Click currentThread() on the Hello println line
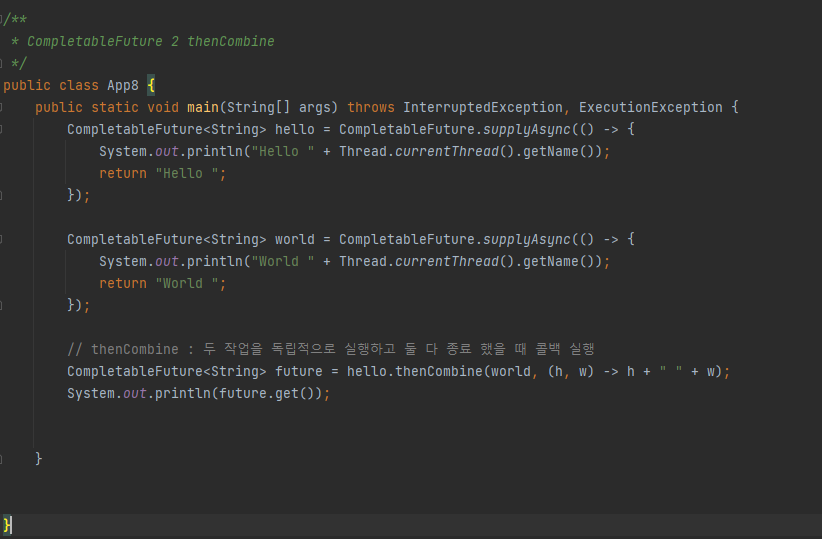The height and width of the screenshot is (539, 822). (455, 152)
